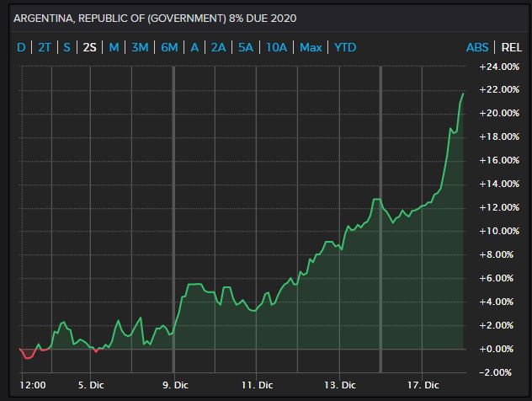Click the +22.00% y-axis label
532x401 pixels.
[x=499, y=89]
